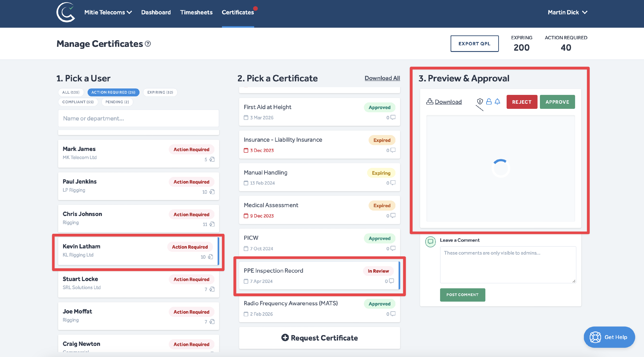Toggle the EXPIRING (52) user filter
Image resolution: width=644 pixels, height=357 pixels.
tap(160, 92)
